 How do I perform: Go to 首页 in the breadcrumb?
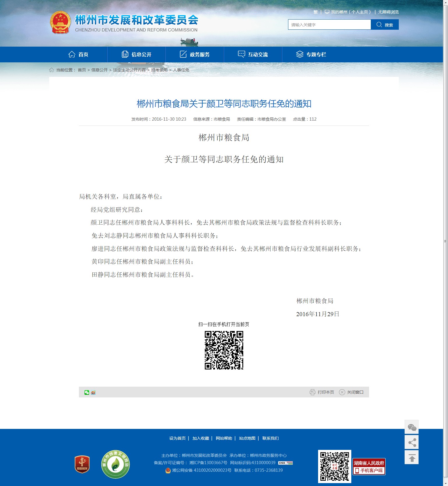(82, 70)
